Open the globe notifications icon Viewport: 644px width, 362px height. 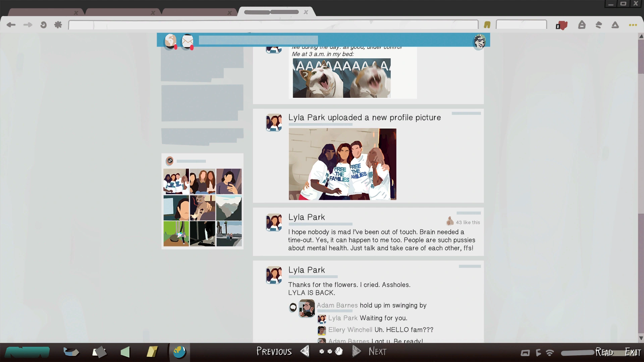(170, 41)
